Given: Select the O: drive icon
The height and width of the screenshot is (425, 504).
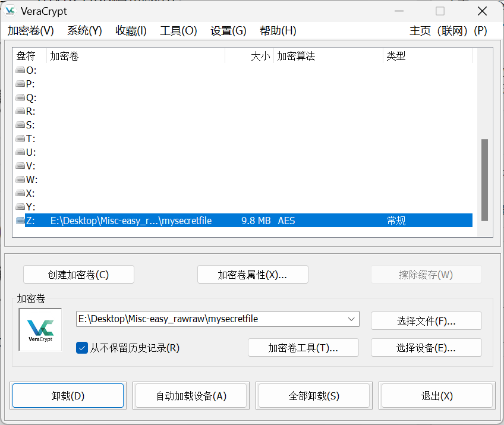Looking at the screenshot, I should (21, 70).
